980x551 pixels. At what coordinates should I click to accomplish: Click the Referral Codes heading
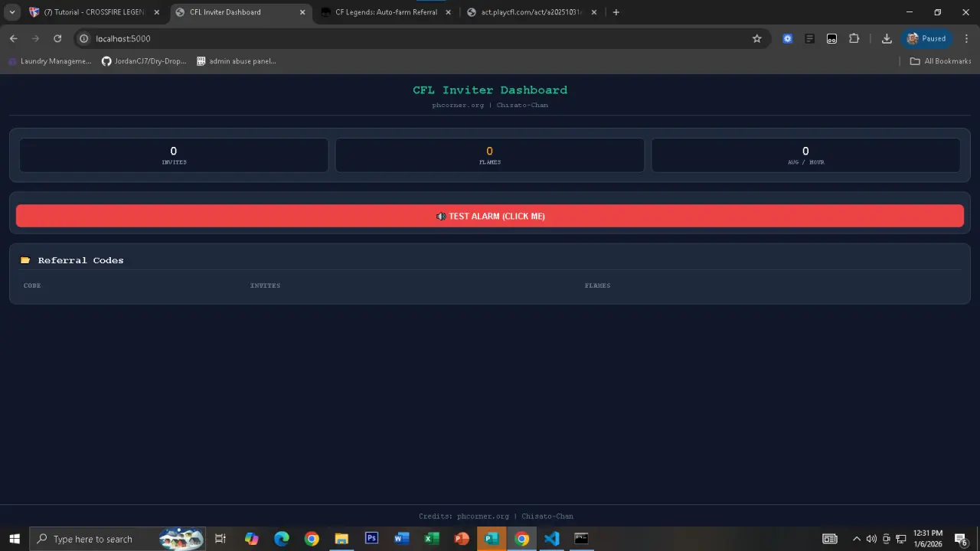click(80, 260)
